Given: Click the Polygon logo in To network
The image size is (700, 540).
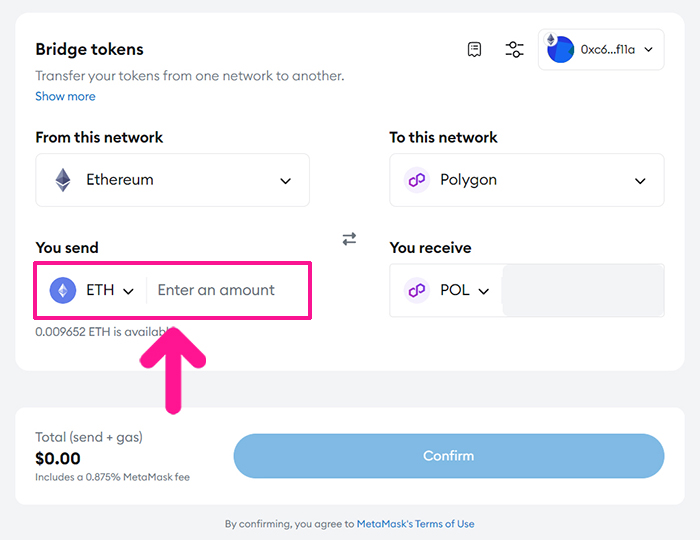Looking at the screenshot, I should pos(417,180).
